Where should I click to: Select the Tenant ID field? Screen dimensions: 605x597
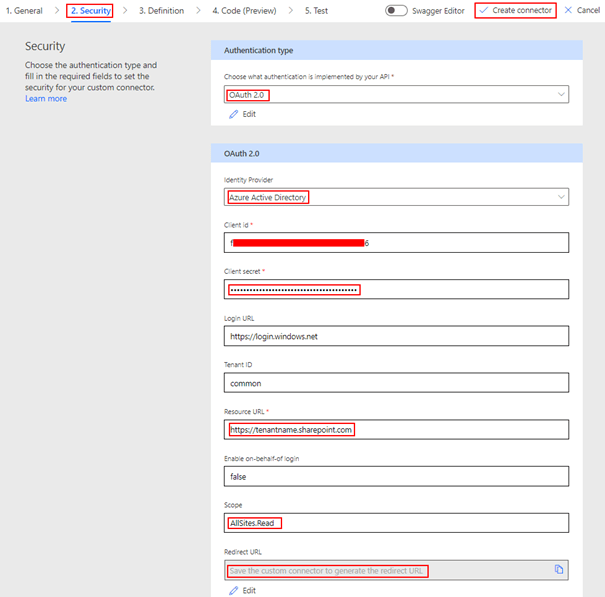(x=396, y=383)
